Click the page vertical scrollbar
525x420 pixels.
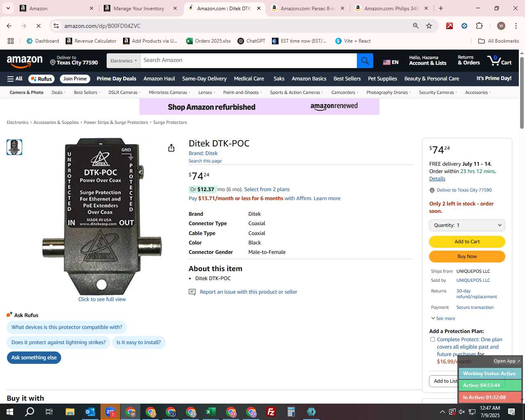[x=522, y=94]
